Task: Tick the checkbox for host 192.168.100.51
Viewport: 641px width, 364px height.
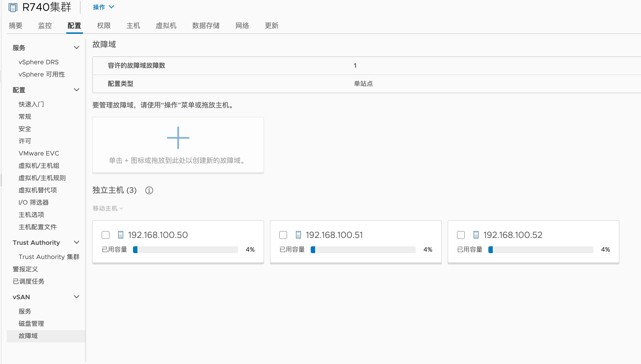Action: [x=283, y=235]
